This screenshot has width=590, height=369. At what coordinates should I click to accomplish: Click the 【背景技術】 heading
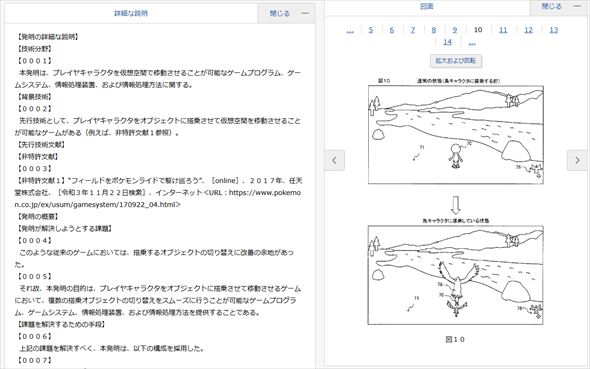[34, 97]
